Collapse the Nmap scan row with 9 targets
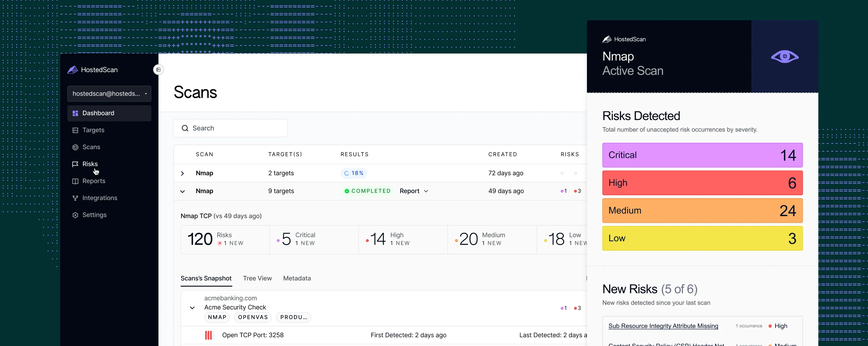 click(182, 191)
